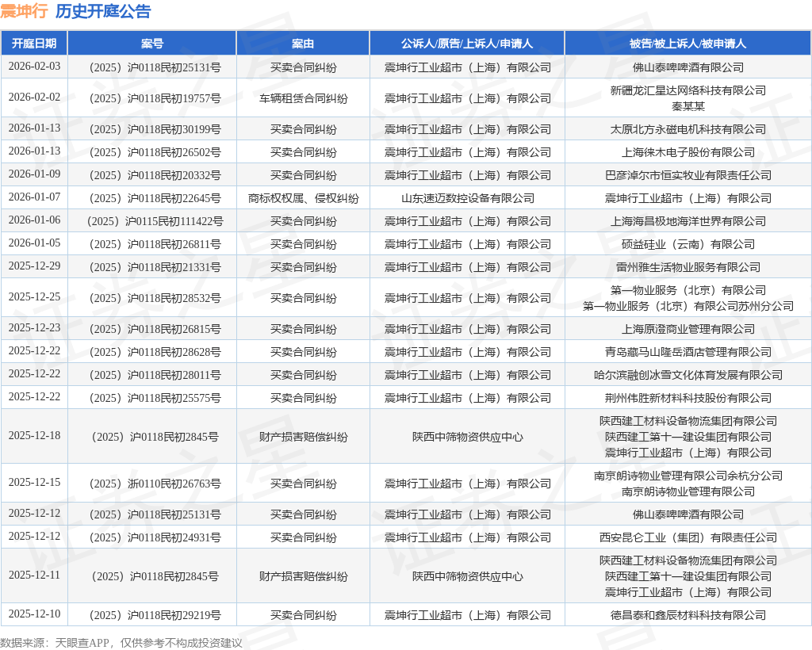This screenshot has height=650, width=812.
Task: Click defendant 秦某某
Action: coord(688,106)
